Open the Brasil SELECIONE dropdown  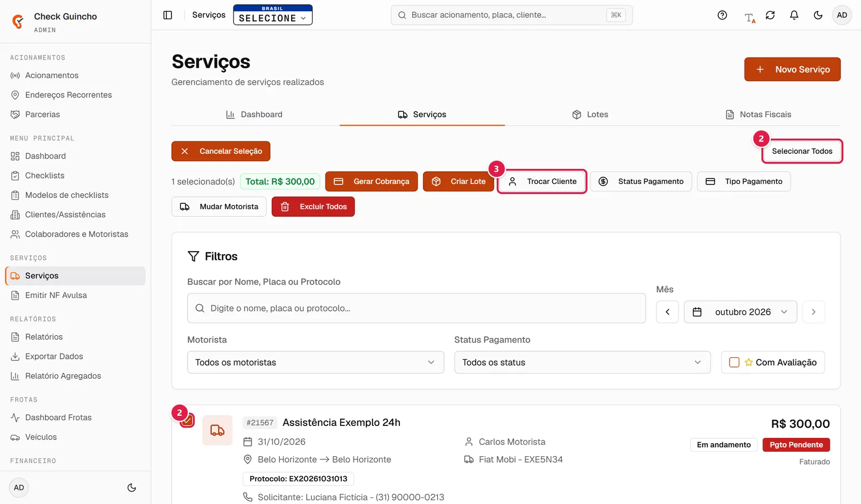(273, 15)
